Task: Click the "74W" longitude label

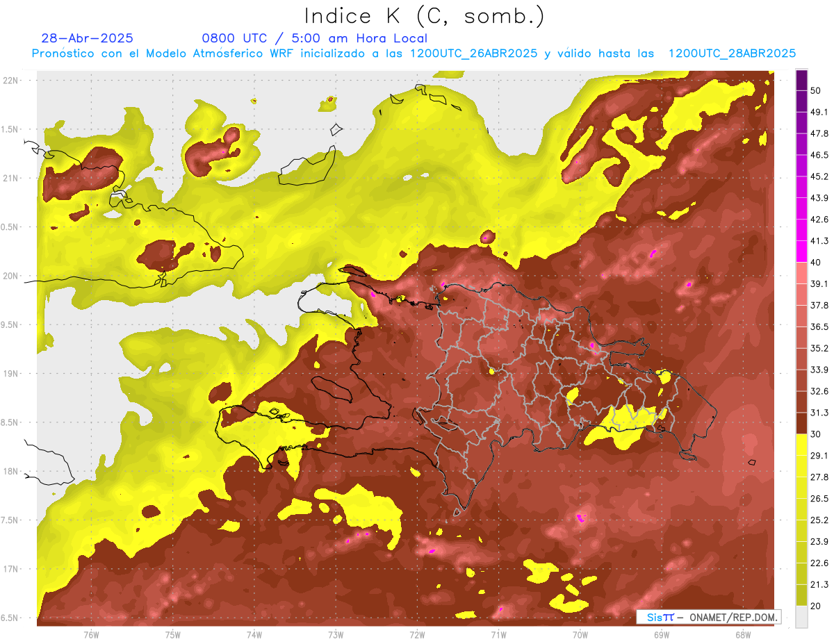Action: pos(254,635)
